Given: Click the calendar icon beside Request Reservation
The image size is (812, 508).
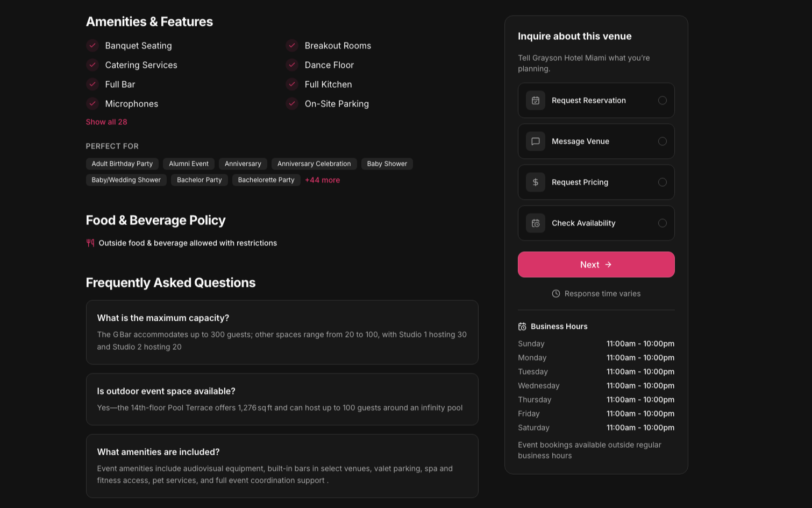Looking at the screenshot, I should click(536, 101).
